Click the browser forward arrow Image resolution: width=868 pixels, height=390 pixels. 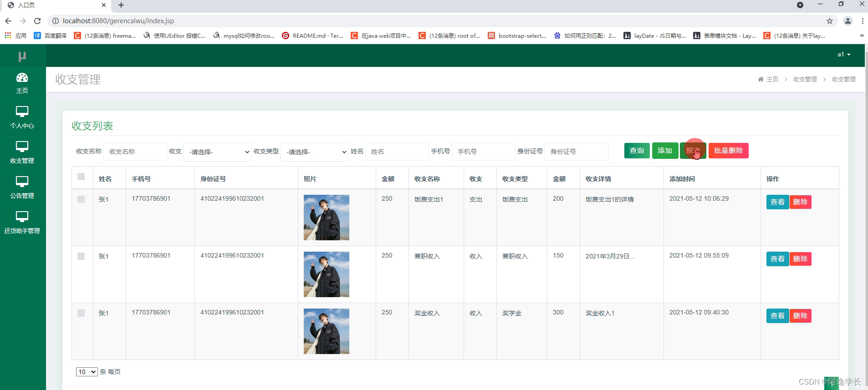tap(23, 21)
